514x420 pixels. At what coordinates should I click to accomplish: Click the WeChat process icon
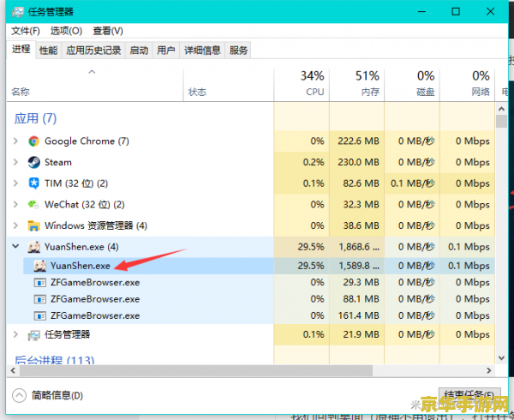pyautogui.click(x=33, y=205)
